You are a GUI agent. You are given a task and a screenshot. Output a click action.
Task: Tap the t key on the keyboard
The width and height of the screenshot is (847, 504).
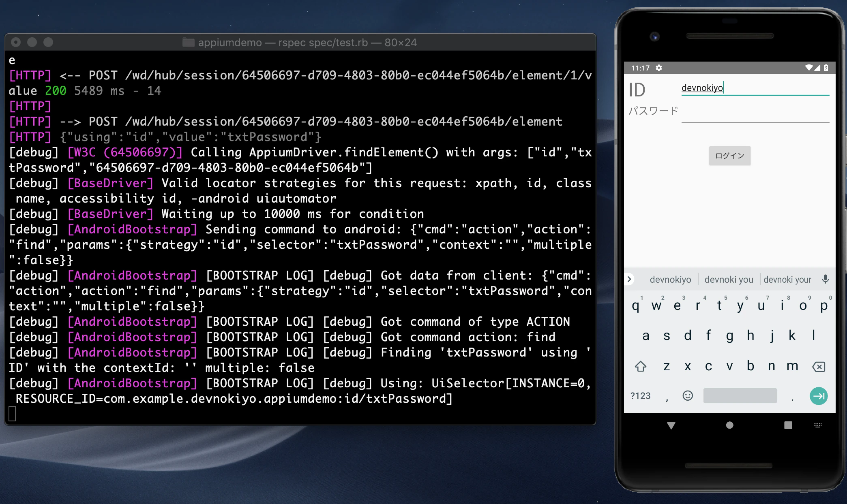[x=719, y=305]
